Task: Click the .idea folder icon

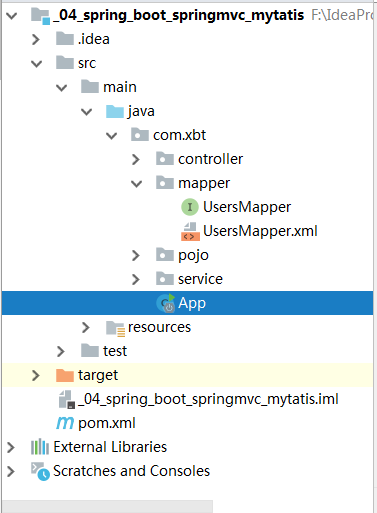Action: (65, 39)
